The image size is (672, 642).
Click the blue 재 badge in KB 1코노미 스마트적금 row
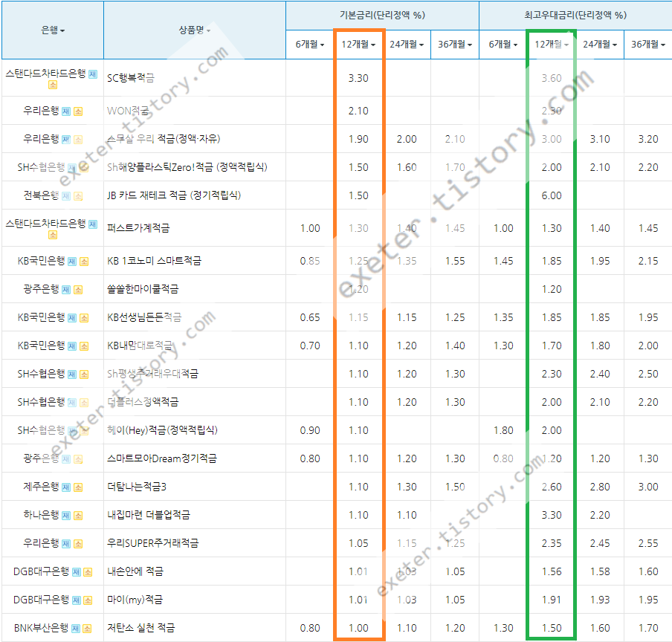[x=72, y=262]
